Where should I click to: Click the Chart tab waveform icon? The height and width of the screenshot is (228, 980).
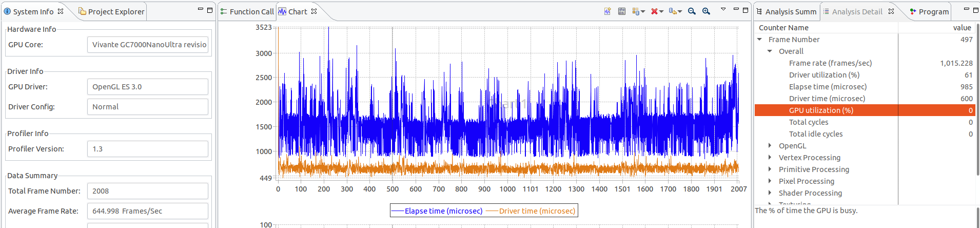[282, 11]
